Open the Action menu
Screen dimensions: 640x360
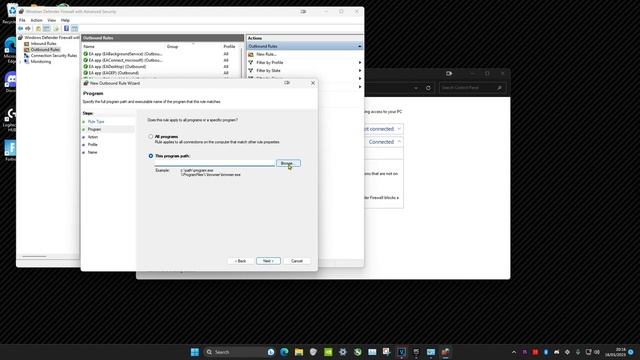36,20
